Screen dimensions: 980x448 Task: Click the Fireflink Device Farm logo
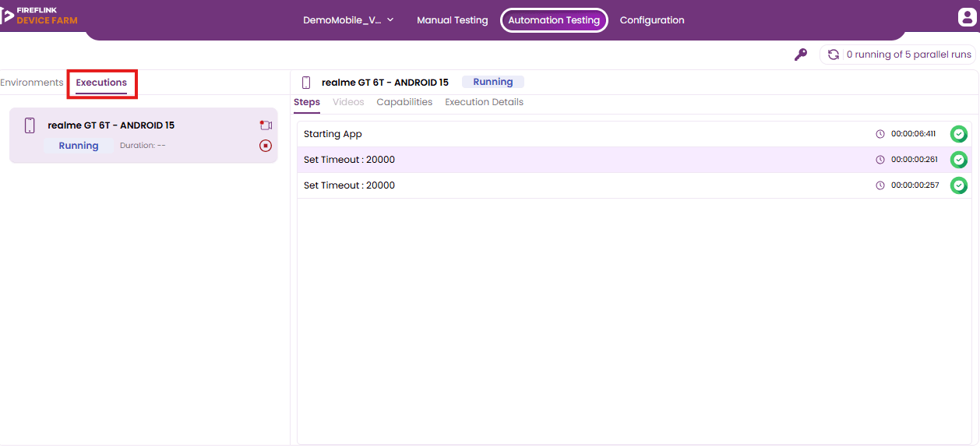[39, 16]
